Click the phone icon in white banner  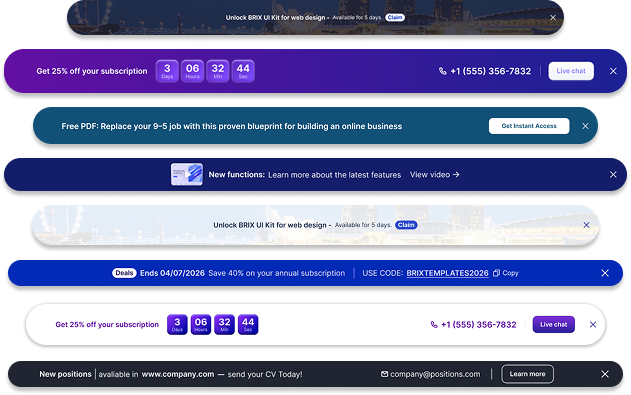click(434, 325)
